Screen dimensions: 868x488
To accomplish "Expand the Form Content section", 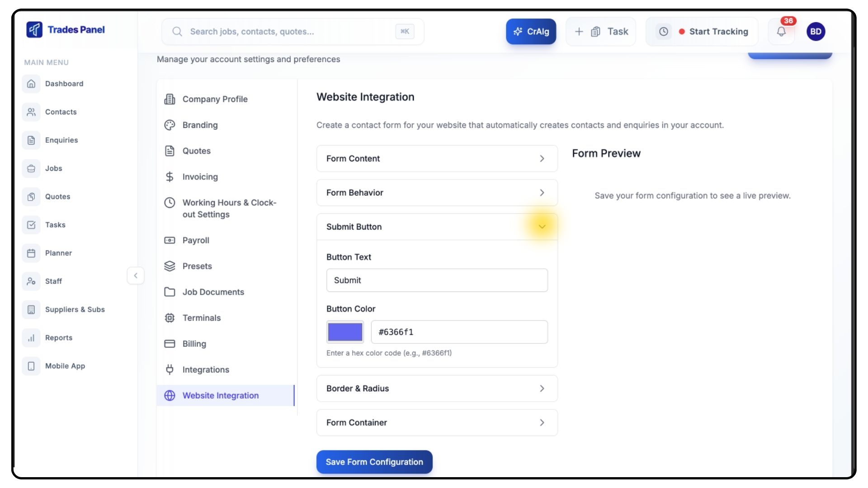I will pos(437,159).
